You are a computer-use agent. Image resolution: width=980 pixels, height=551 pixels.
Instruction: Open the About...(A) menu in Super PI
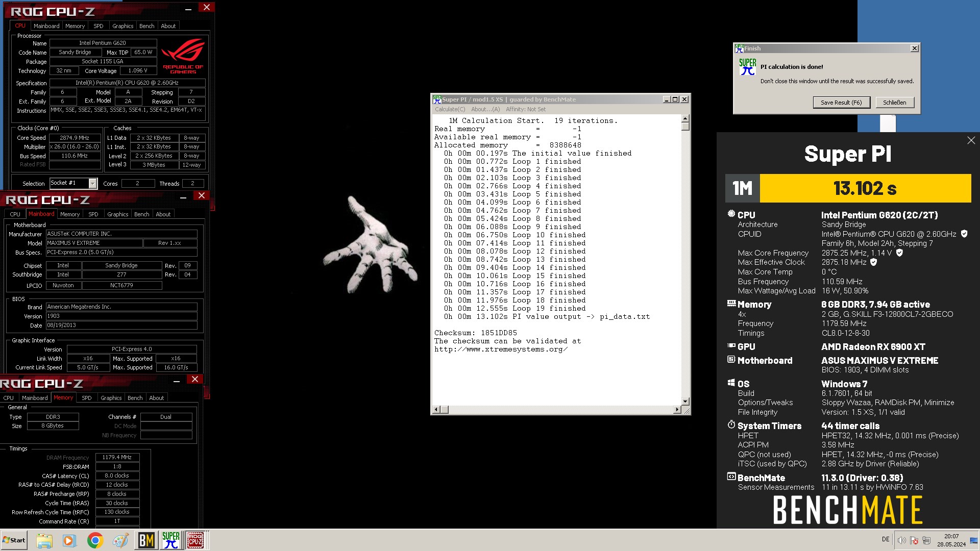tap(485, 109)
